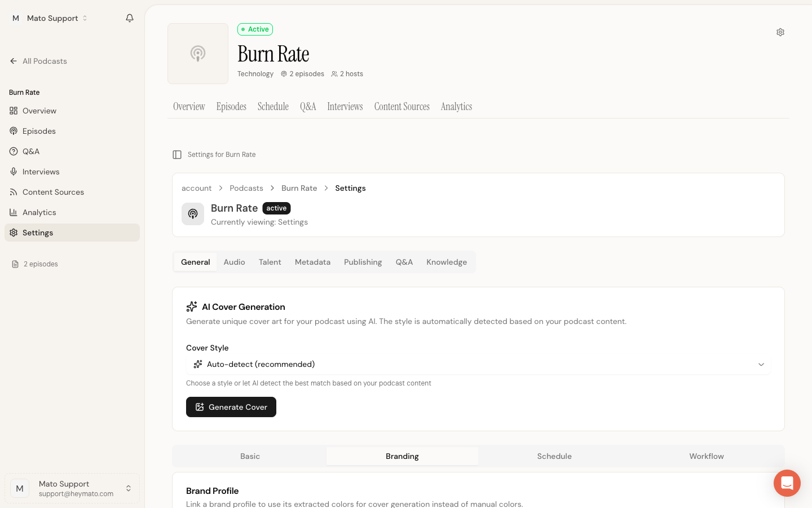Open Interviews in the sidebar
Viewport: 812px width, 508px height.
click(x=72, y=172)
